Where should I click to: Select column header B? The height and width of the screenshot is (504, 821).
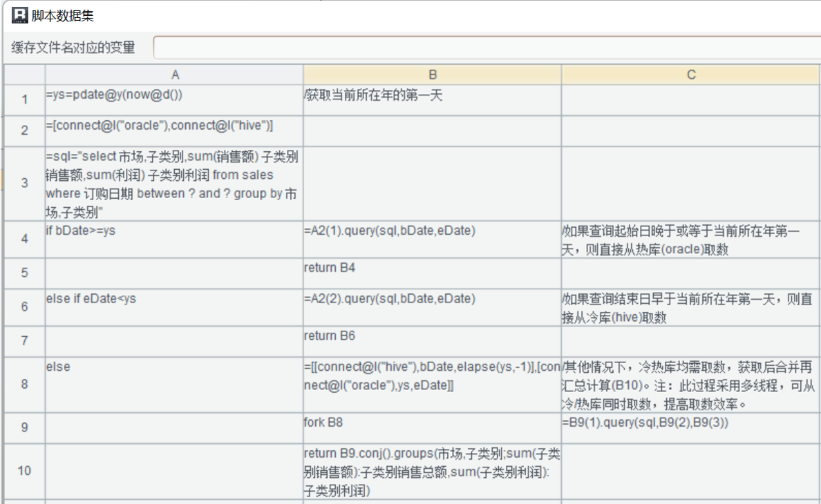(432, 75)
